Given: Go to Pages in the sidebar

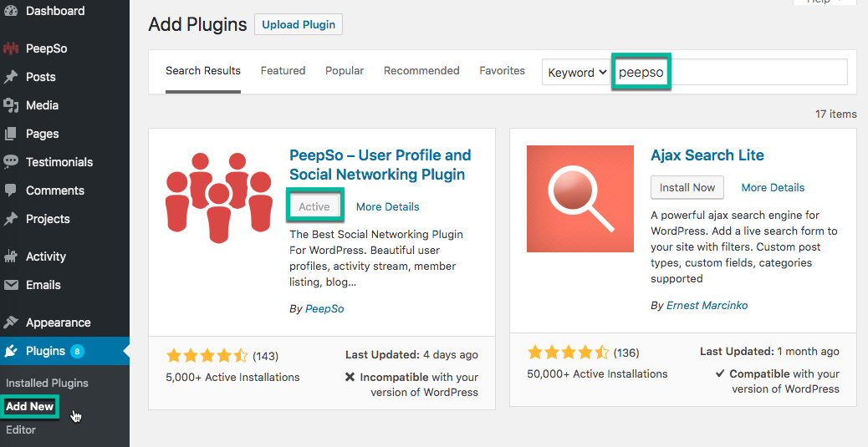Looking at the screenshot, I should point(42,134).
